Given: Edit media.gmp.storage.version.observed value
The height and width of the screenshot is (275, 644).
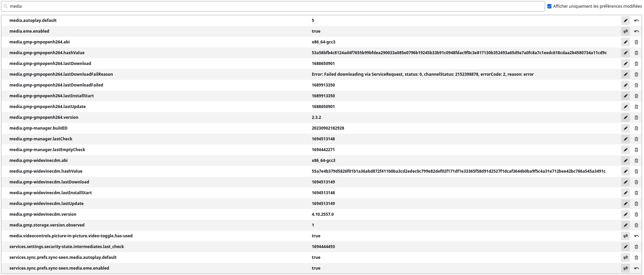Looking at the screenshot, I should point(625,225).
